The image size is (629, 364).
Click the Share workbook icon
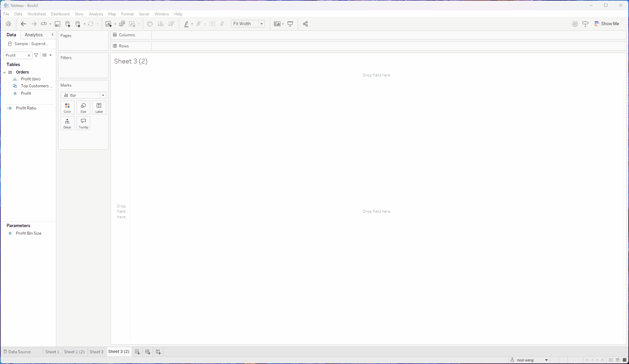(305, 24)
